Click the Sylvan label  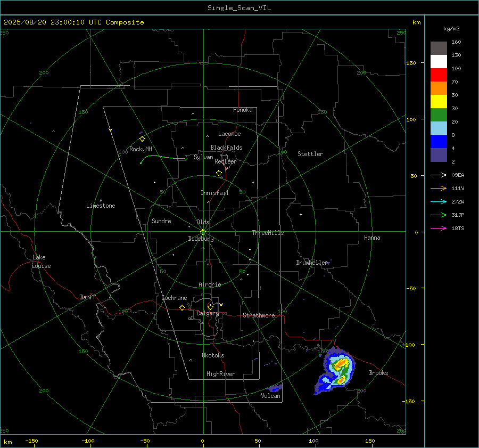pyautogui.click(x=203, y=157)
